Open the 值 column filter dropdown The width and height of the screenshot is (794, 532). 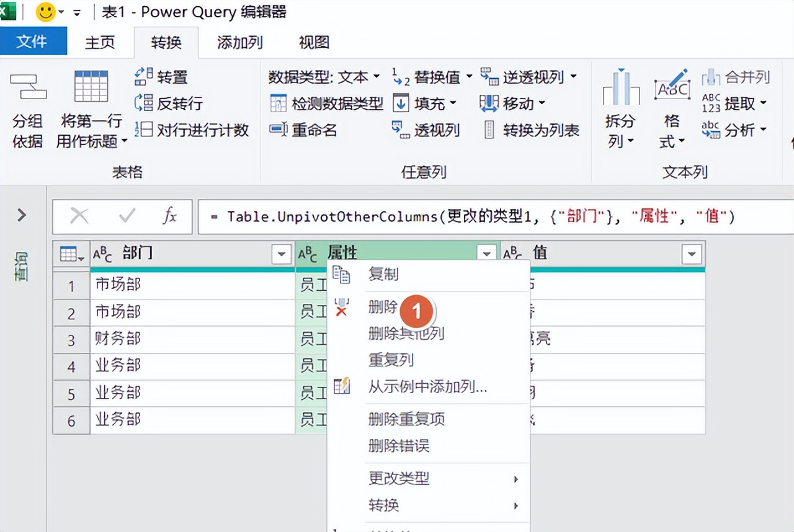point(692,254)
